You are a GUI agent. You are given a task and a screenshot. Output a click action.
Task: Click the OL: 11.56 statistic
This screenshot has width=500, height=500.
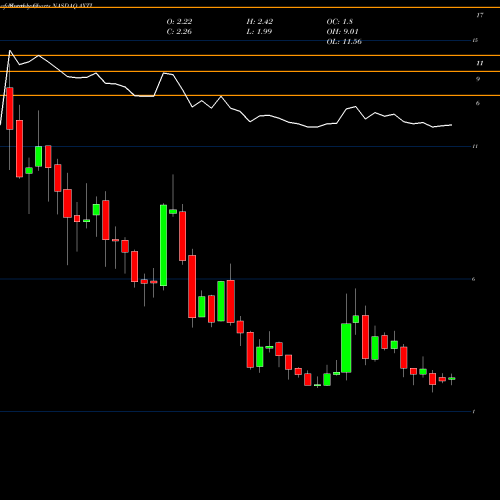coord(344,42)
